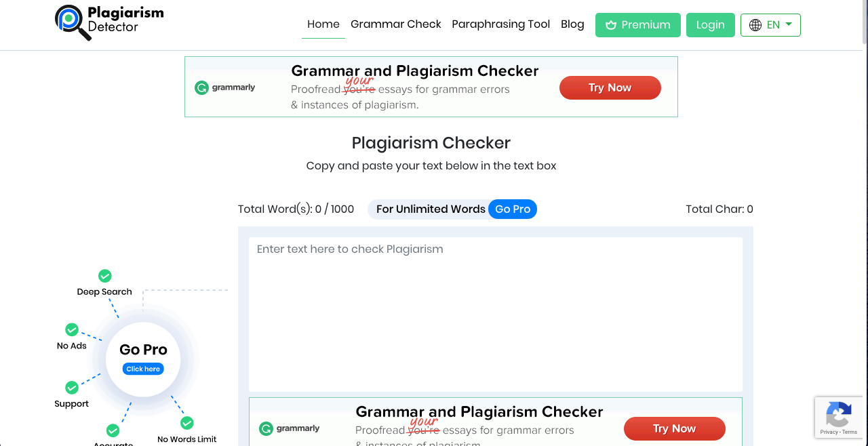
Task: Click the green checkmark above No Ads
Action: pyautogui.click(x=72, y=329)
